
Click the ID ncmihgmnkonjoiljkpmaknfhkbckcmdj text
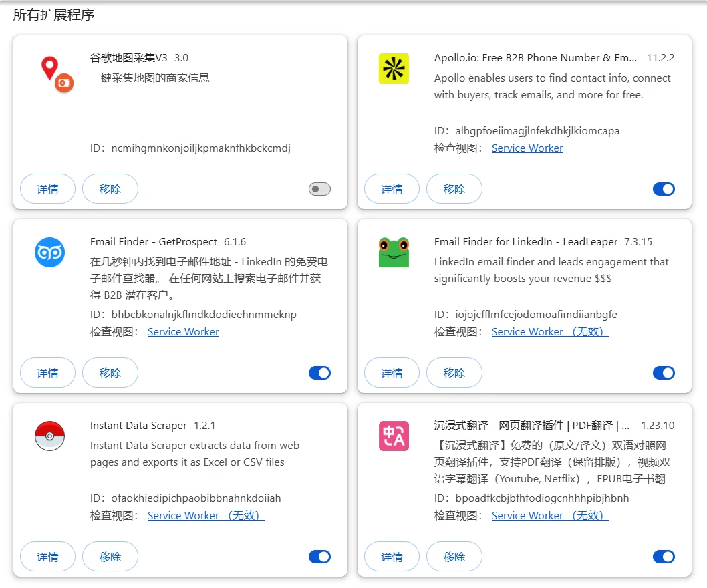(190, 148)
